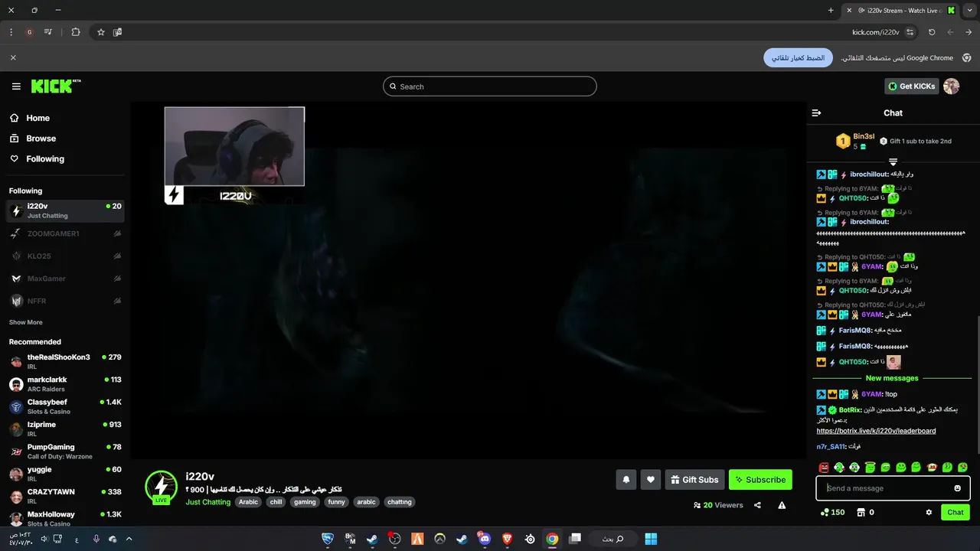Open Discord from the taskbar
Image resolution: width=980 pixels, height=551 pixels.
click(x=484, y=539)
